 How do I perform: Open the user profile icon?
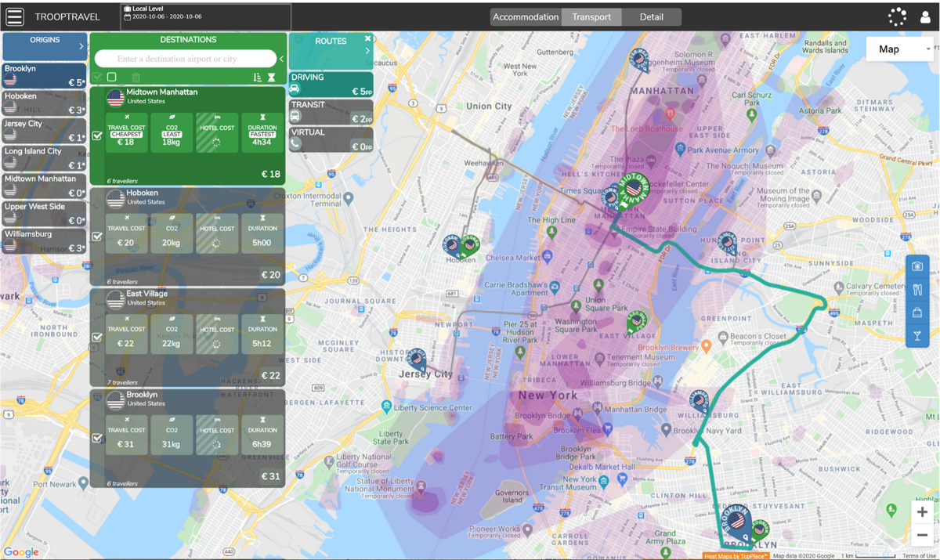tap(925, 17)
